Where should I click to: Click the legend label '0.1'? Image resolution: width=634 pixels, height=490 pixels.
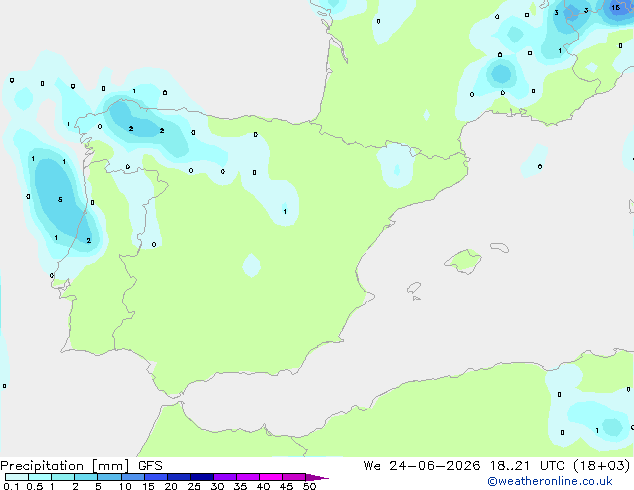coord(11,486)
